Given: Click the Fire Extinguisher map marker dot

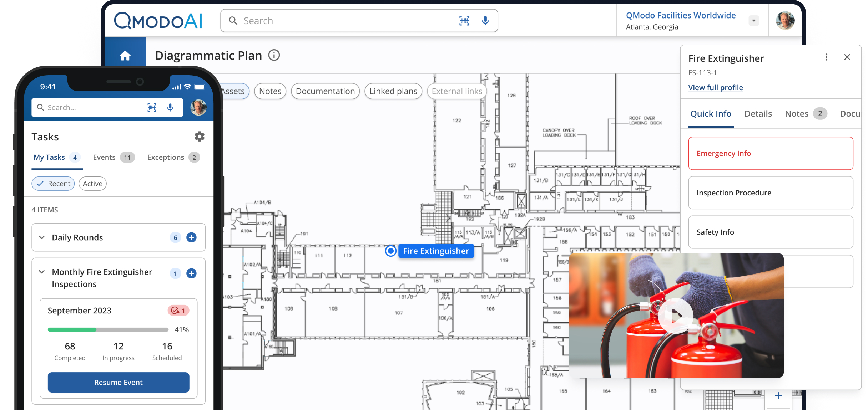Looking at the screenshot, I should [391, 251].
